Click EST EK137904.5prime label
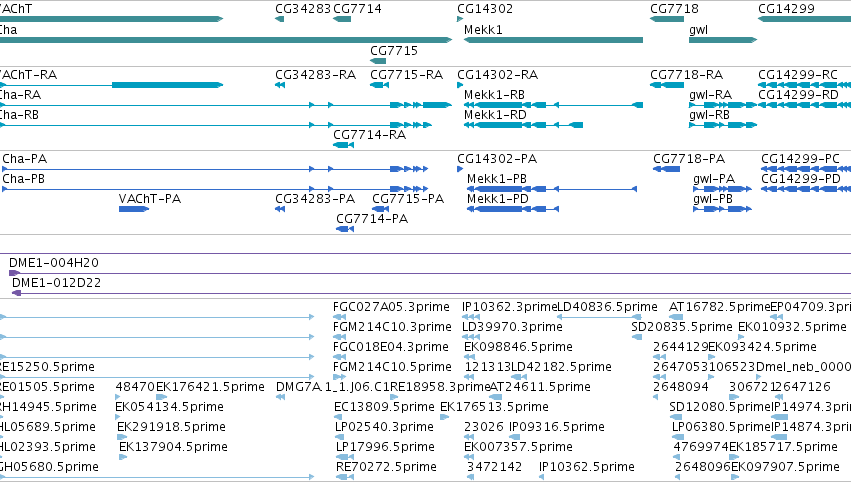851x482 pixels. pos(173,448)
